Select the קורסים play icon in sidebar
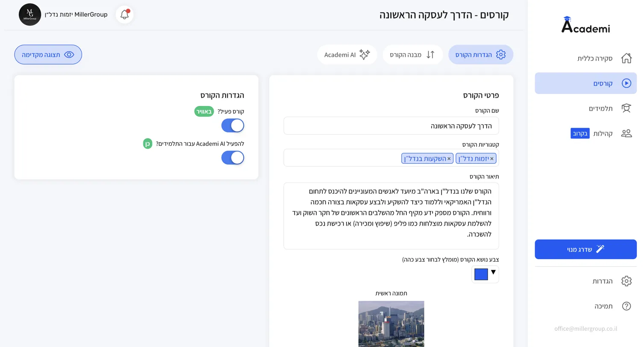 [x=626, y=83]
